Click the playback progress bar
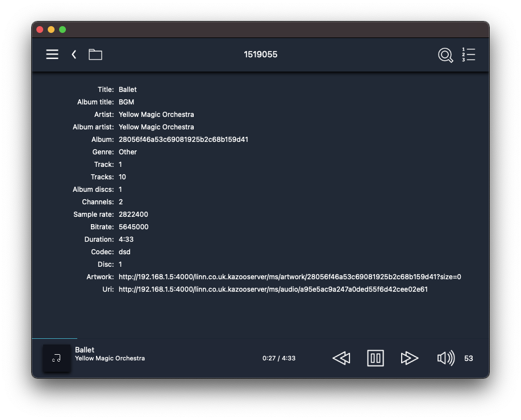This screenshot has height=420, width=521. click(260, 338)
